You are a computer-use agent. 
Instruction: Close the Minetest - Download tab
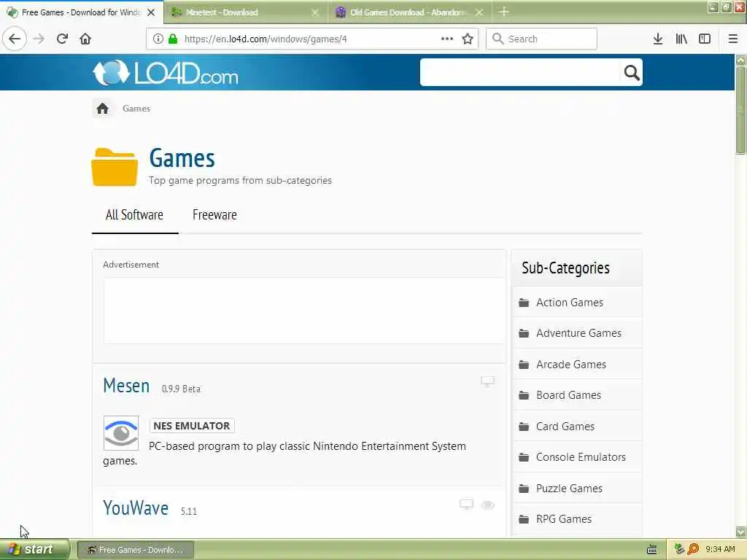[x=315, y=12]
